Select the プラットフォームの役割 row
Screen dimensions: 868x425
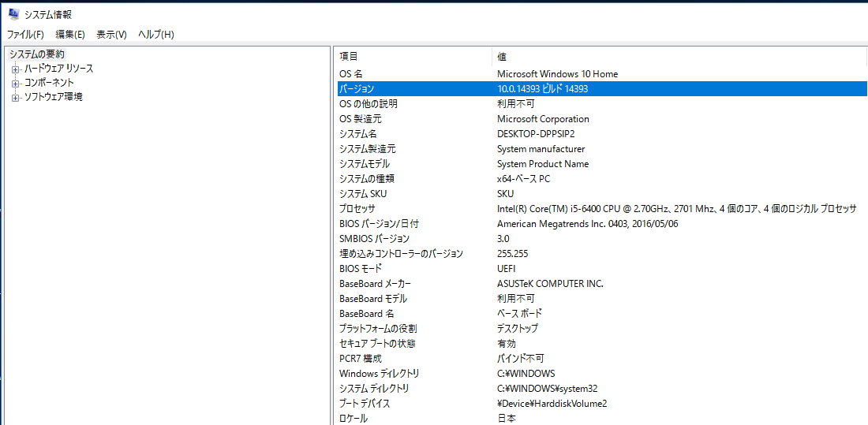click(x=602, y=329)
